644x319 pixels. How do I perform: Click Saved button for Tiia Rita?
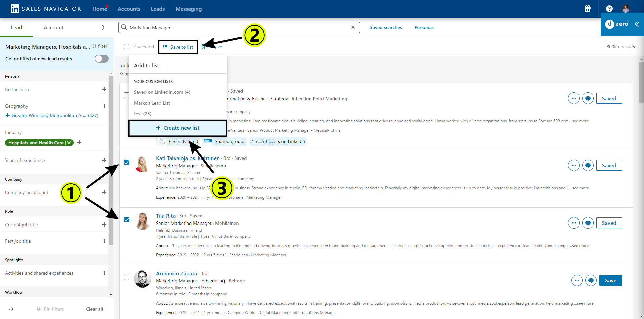pos(609,223)
